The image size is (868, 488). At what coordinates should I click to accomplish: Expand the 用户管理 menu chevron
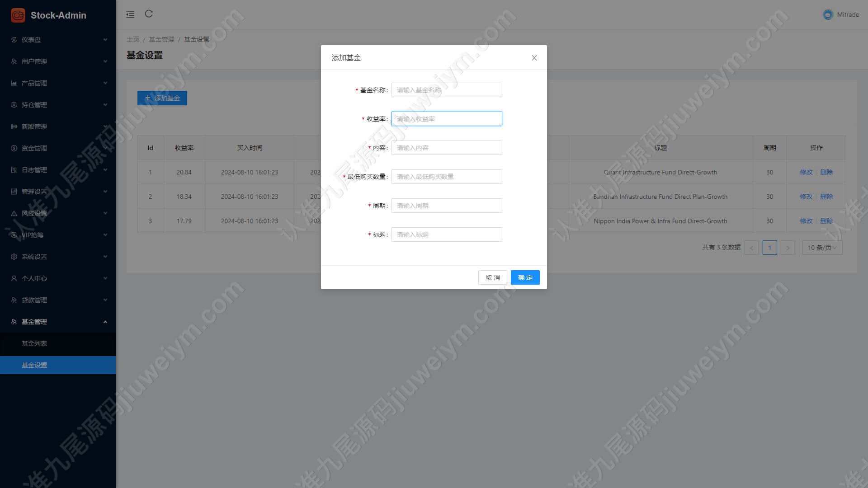(x=105, y=61)
